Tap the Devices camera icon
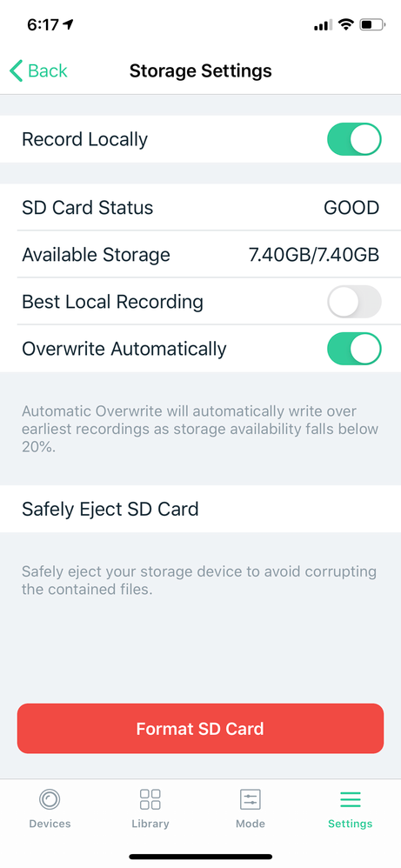The image size is (401, 868). tap(50, 799)
